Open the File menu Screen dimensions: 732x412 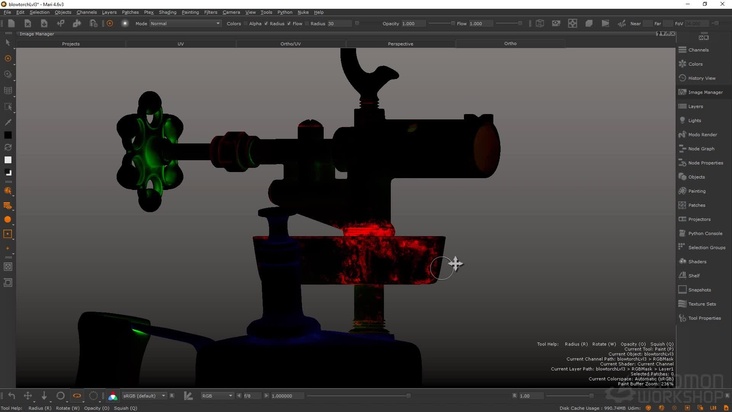point(7,12)
